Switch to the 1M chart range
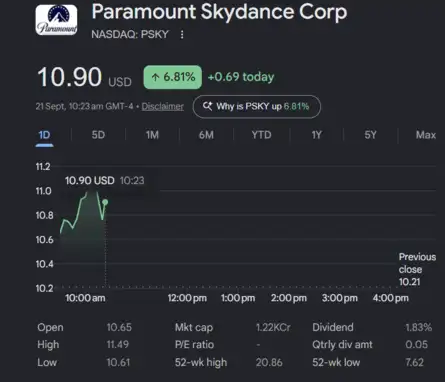Viewport: 445px width, 382px height. 152,135
